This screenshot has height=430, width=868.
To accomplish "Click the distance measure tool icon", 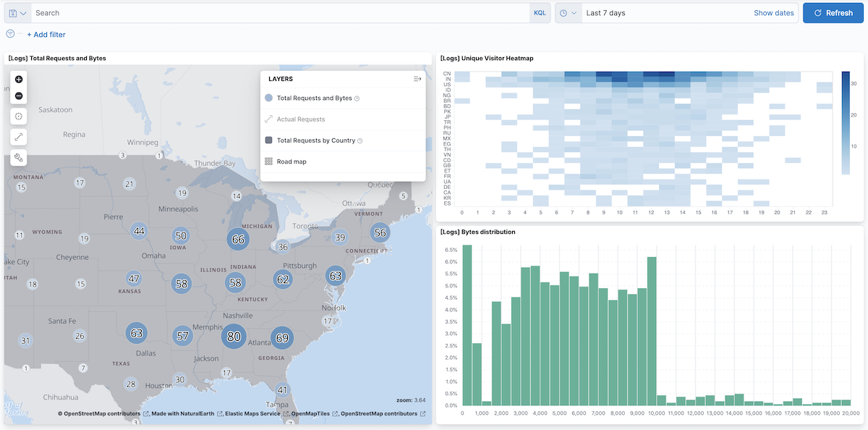I will click(x=18, y=136).
